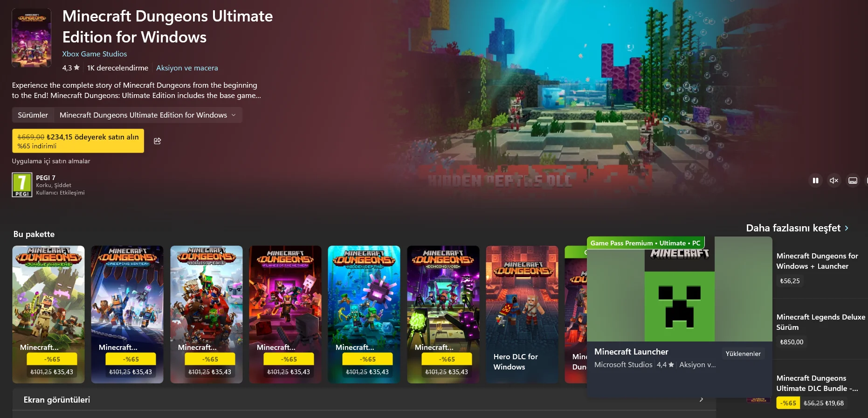Expand the Sürümler edition dropdown
Image resolution: width=868 pixels, height=418 pixels.
click(148, 115)
